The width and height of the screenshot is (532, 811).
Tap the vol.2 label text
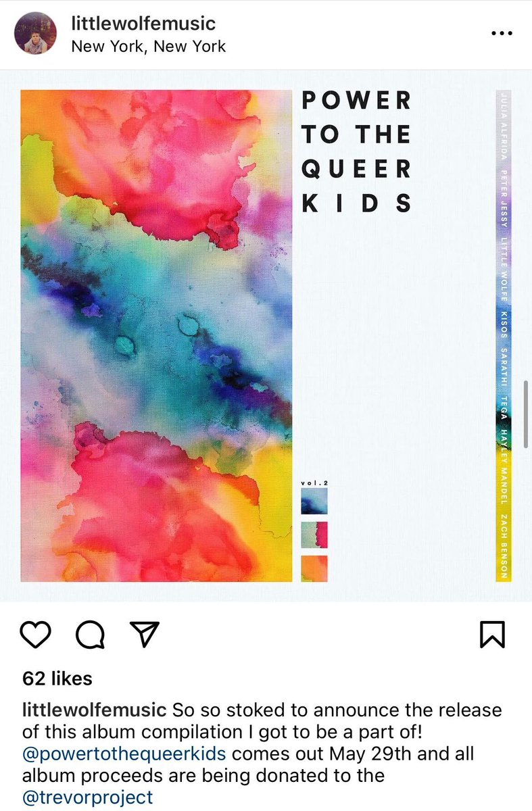(314, 483)
